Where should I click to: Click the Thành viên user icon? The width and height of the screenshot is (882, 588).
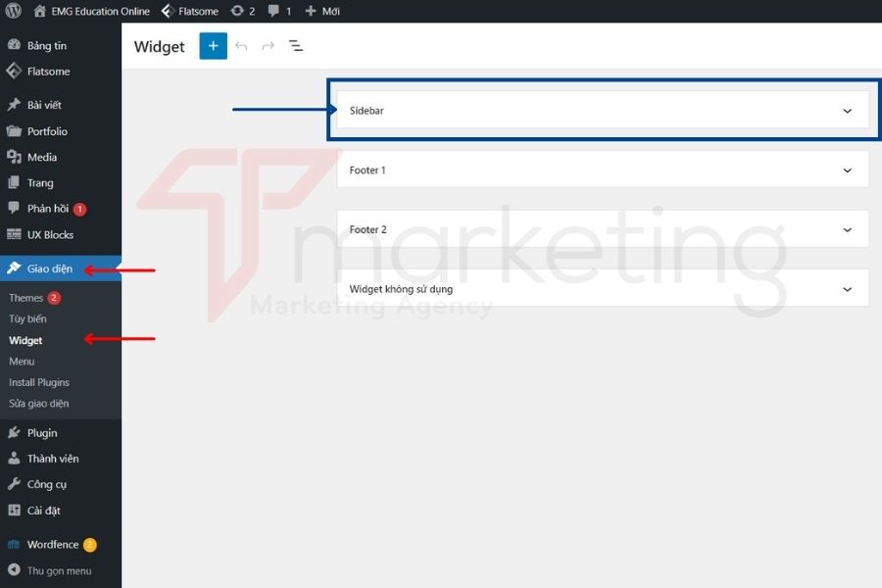point(14,458)
